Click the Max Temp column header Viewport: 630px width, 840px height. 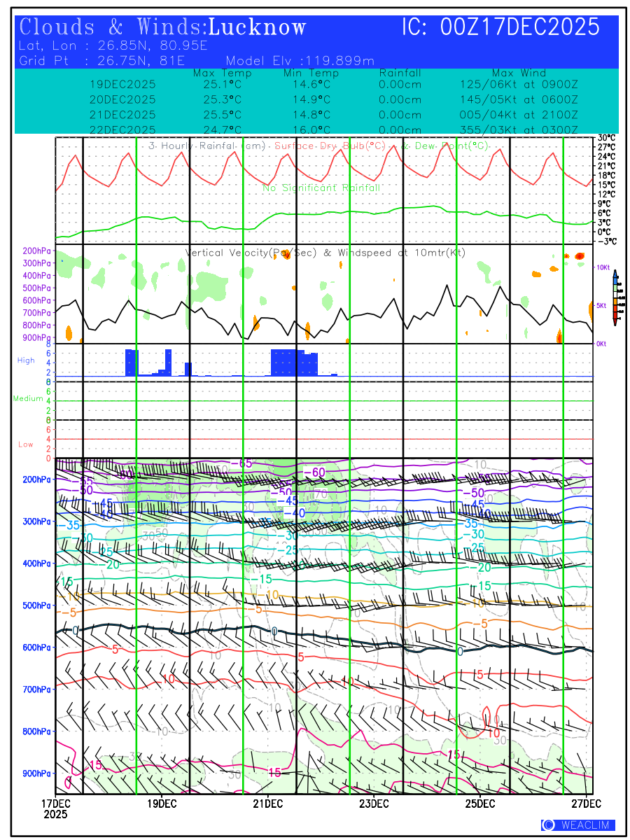[x=222, y=73]
